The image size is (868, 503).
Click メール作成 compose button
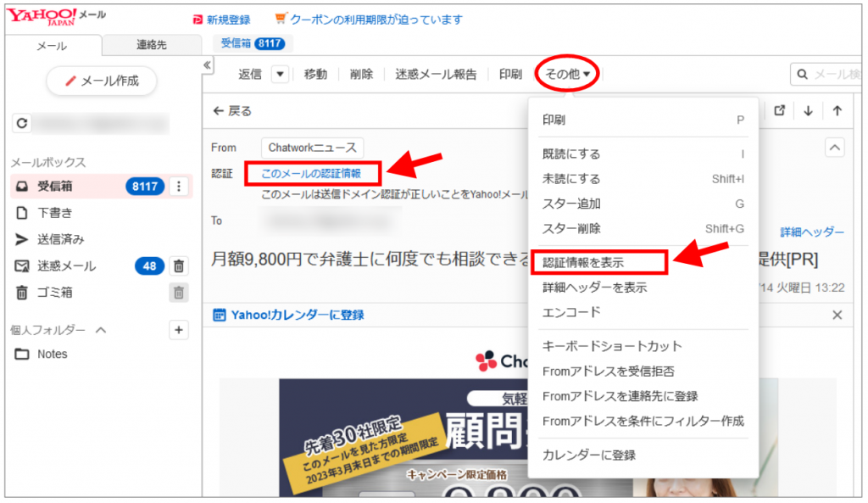[x=102, y=81]
